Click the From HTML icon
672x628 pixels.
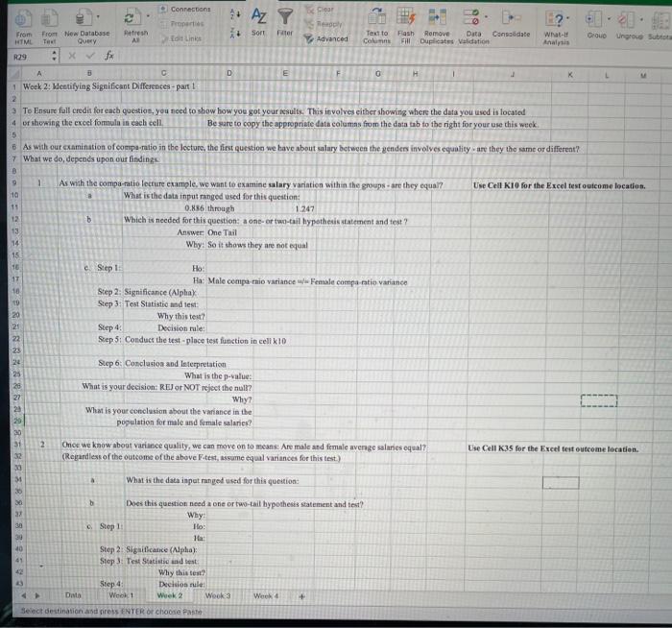tap(24, 19)
